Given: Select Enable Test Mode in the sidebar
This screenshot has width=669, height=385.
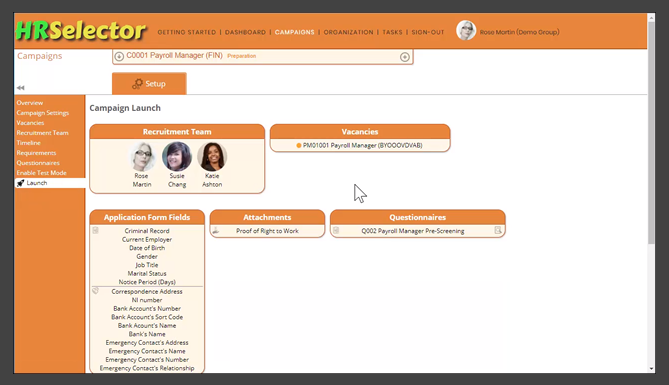Looking at the screenshot, I should click(x=41, y=173).
